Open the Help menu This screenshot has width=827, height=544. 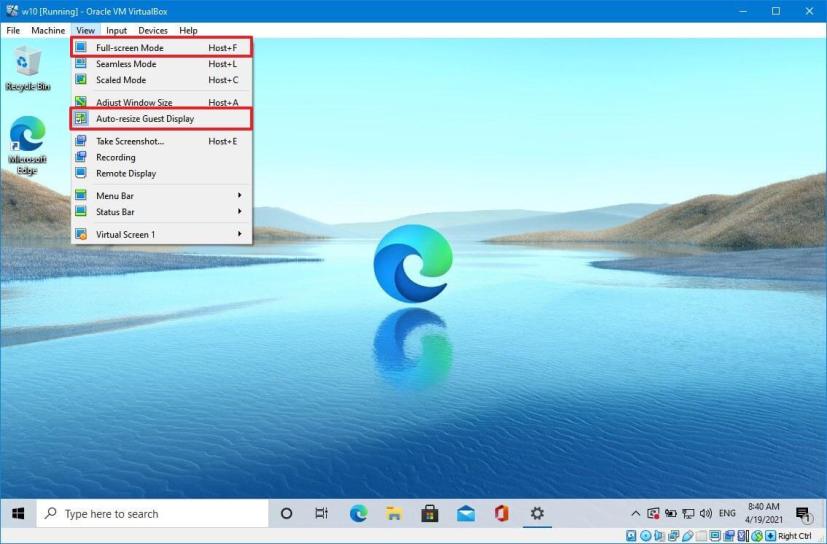pos(188,31)
